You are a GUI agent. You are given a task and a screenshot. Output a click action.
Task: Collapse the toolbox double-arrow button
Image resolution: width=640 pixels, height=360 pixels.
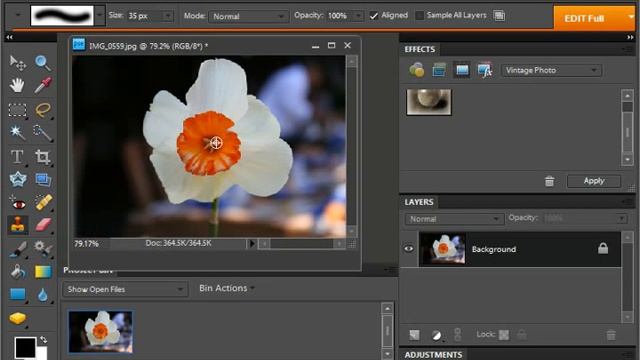9,37
